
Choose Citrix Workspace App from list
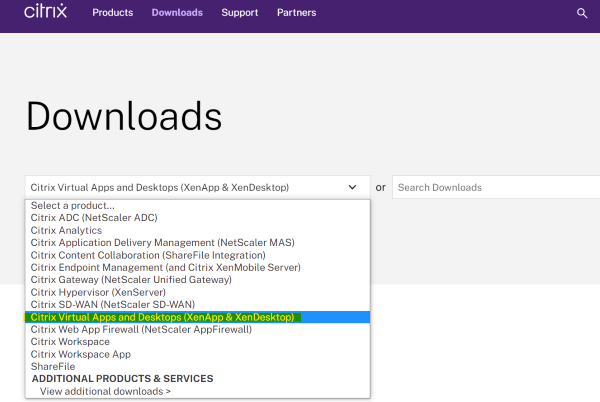tap(197, 354)
